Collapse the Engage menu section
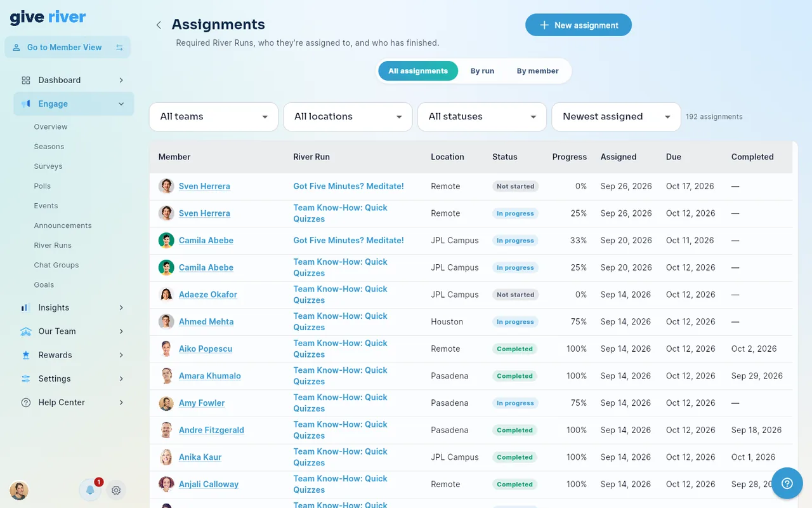812x508 pixels. coord(121,104)
